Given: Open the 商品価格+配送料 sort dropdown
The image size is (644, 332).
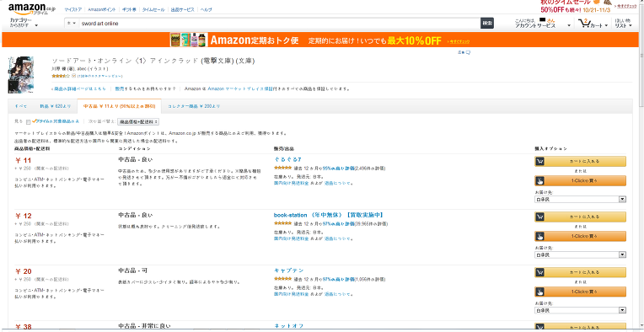Looking at the screenshot, I should point(138,122).
